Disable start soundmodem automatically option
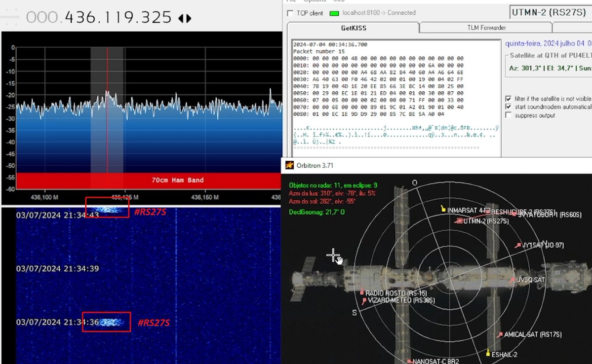The width and height of the screenshot is (592, 364). (x=509, y=107)
